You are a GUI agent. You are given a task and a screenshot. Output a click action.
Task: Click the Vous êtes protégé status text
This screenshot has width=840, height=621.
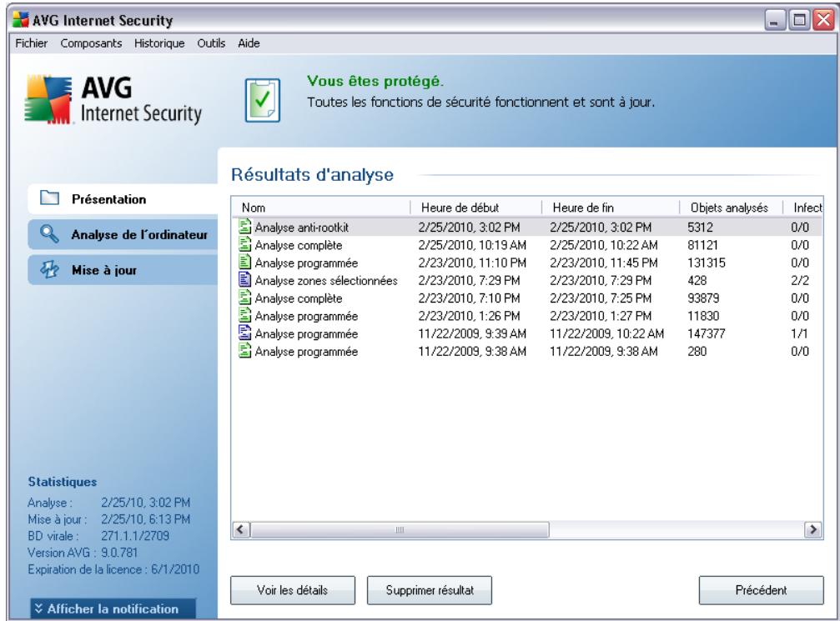[375, 82]
